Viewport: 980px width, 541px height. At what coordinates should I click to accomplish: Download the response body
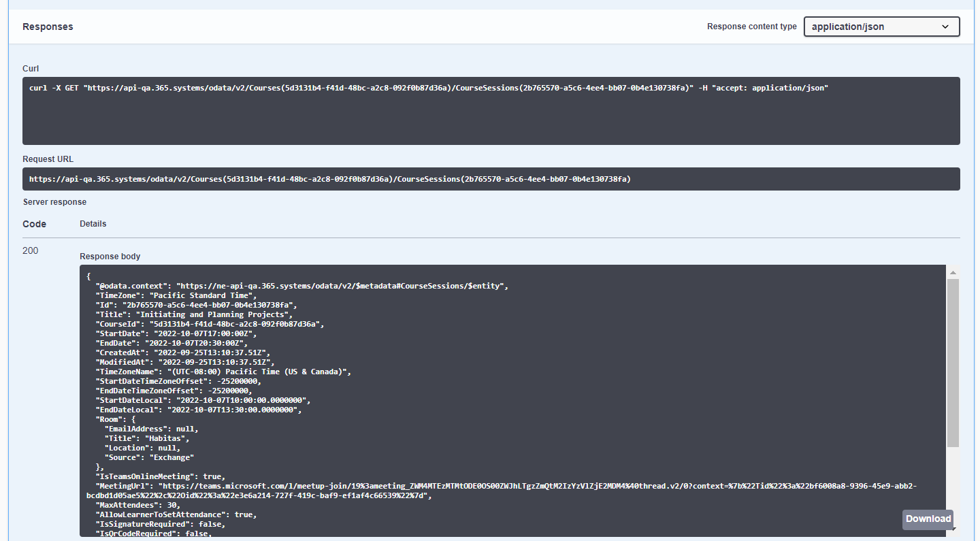[928, 519]
